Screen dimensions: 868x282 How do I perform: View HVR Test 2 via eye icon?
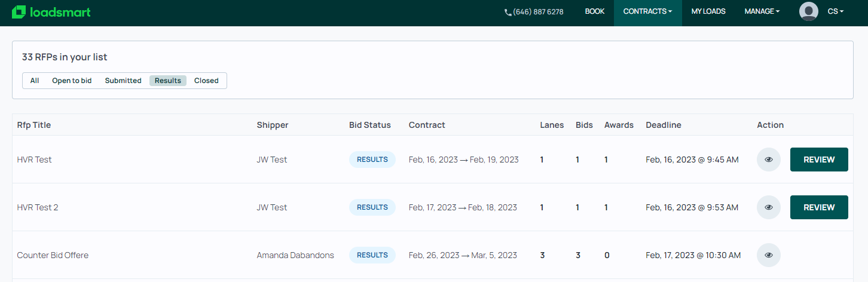click(769, 207)
